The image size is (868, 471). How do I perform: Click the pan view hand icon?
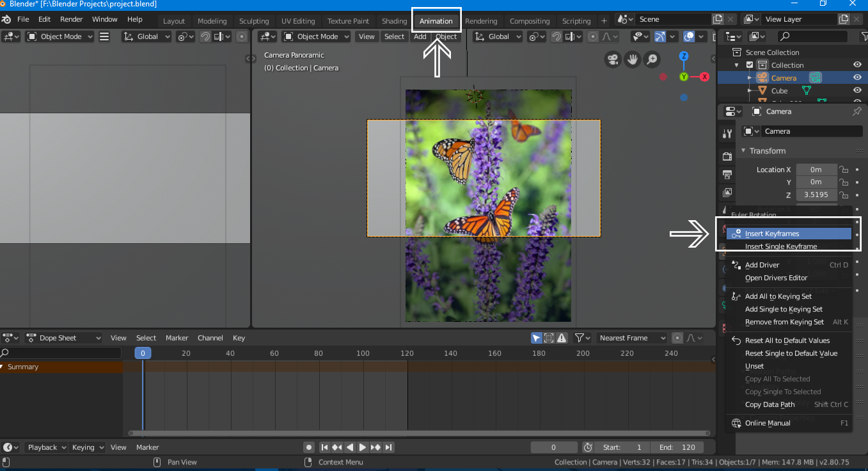[x=633, y=60]
